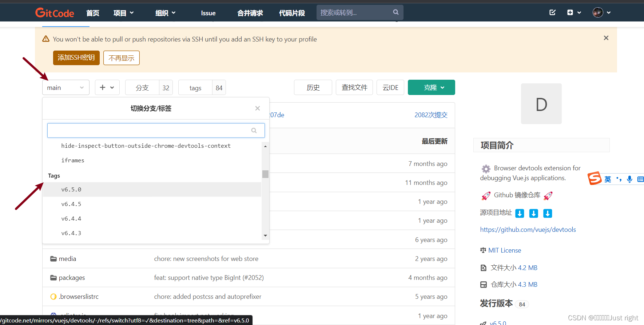The width and height of the screenshot is (644, 325).
Task: Open the 项目 nav menu
Action: [123, 13]
